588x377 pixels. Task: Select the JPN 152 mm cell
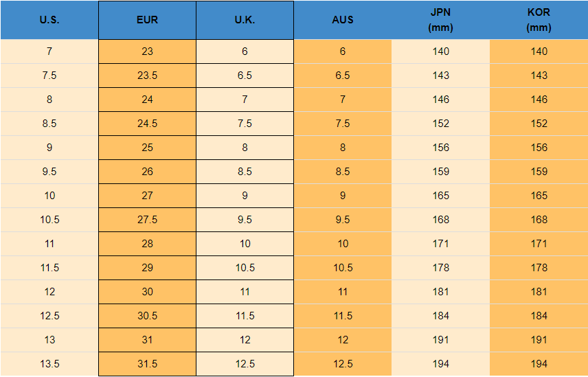pos(440,124)
